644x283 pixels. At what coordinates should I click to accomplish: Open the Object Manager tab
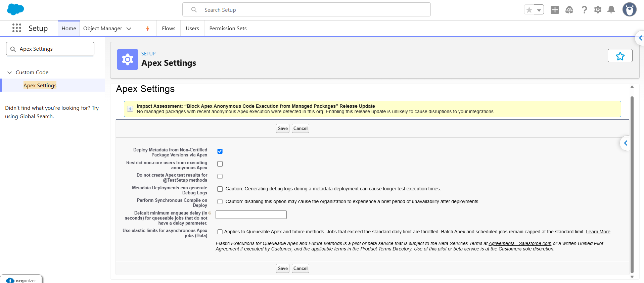(103, 29)
